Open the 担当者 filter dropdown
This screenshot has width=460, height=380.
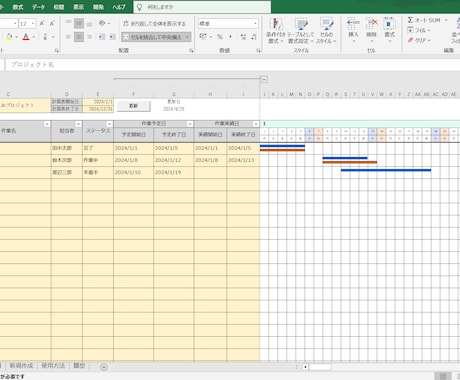point(78,124)
